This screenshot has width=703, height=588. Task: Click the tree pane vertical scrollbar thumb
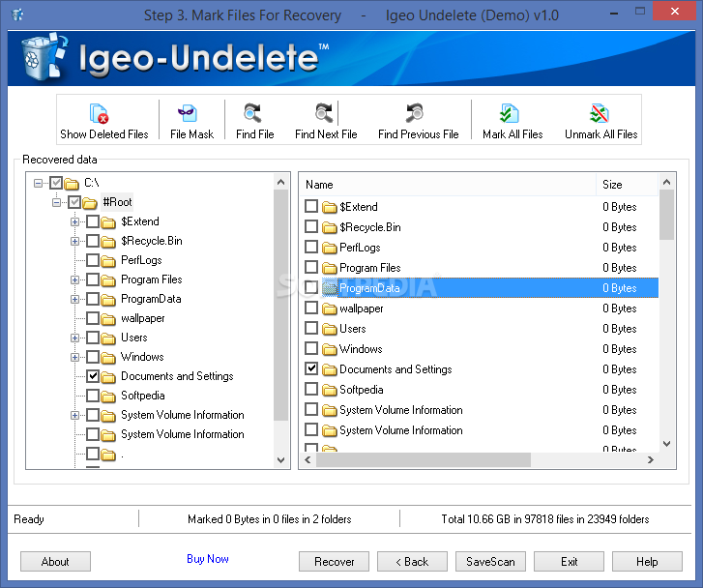point(281,305)
